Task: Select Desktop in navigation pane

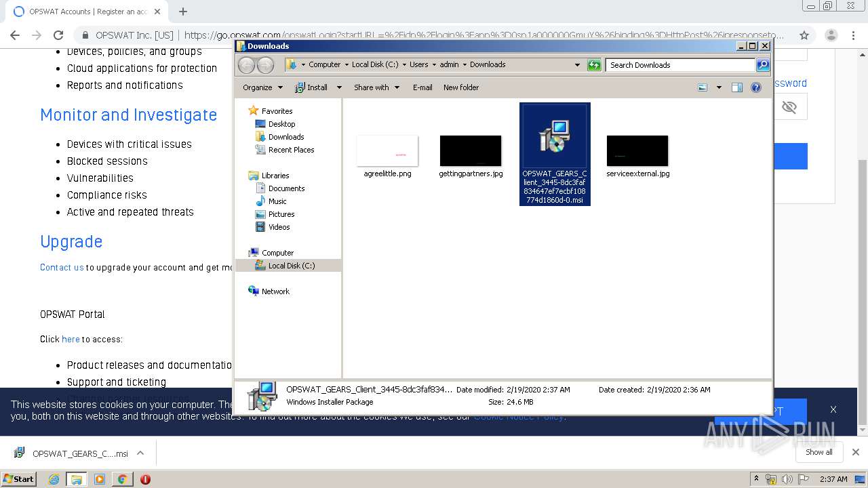Action: coord(275,124)
